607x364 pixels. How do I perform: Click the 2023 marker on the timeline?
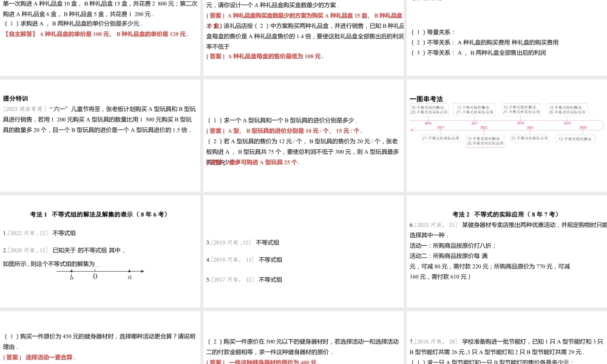pyautogui.click(x=440, y=127)
